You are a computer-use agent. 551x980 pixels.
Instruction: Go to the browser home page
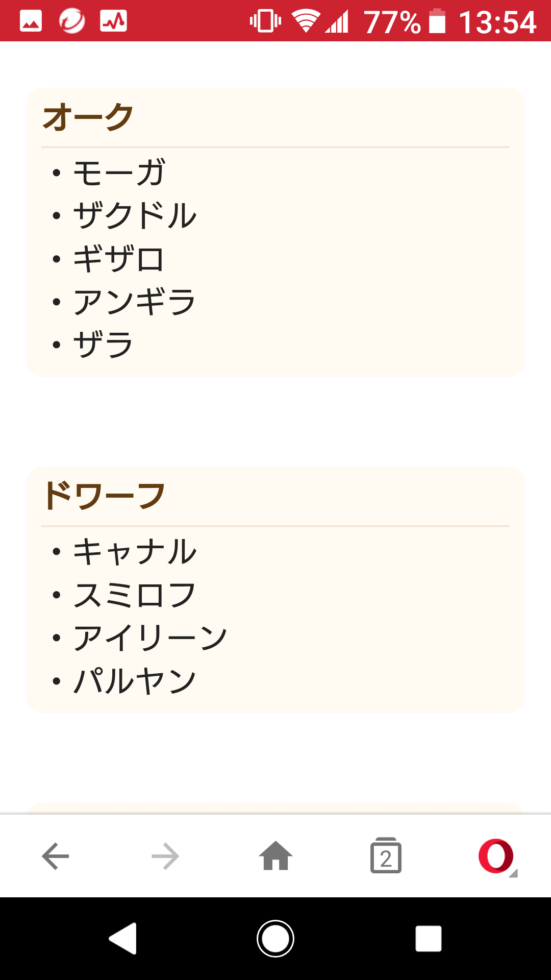tap(275, 856)
